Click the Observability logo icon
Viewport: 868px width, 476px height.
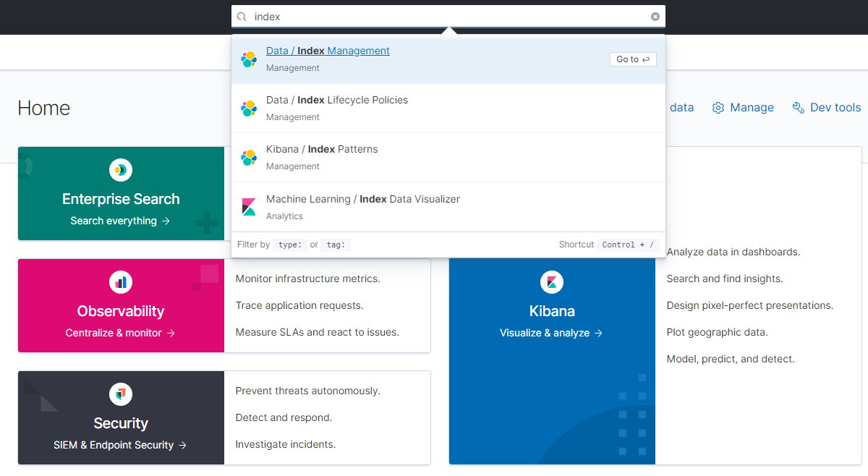pyautogui.click(x=121, y=282)
